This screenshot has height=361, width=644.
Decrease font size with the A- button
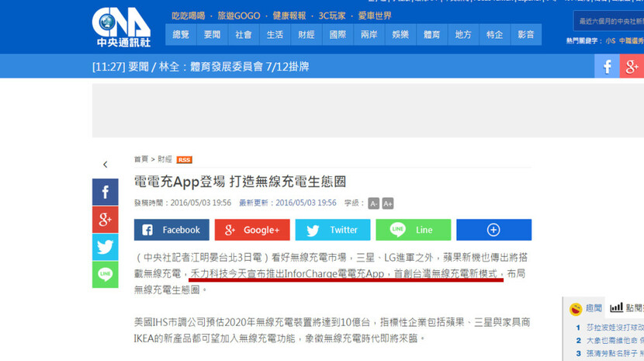click(373, 203)
